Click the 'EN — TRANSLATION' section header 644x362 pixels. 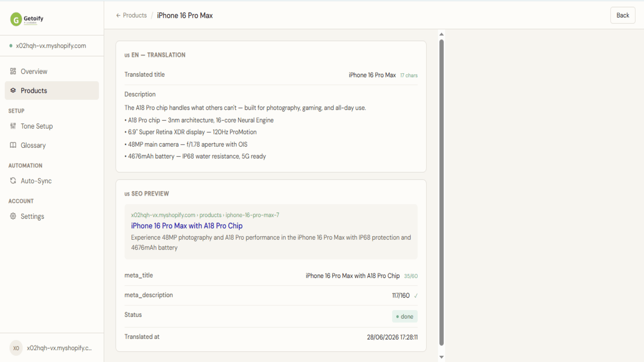[155, 55]
